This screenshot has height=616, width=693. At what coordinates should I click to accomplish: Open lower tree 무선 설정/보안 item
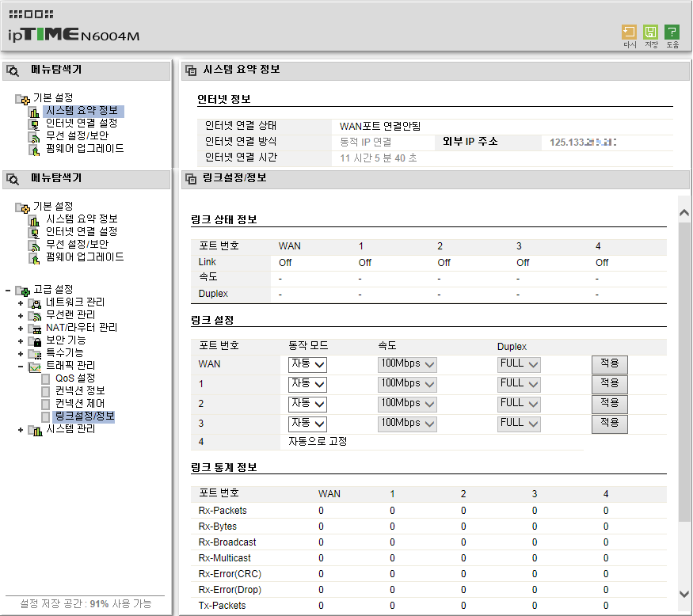click(x=78, y=244)
